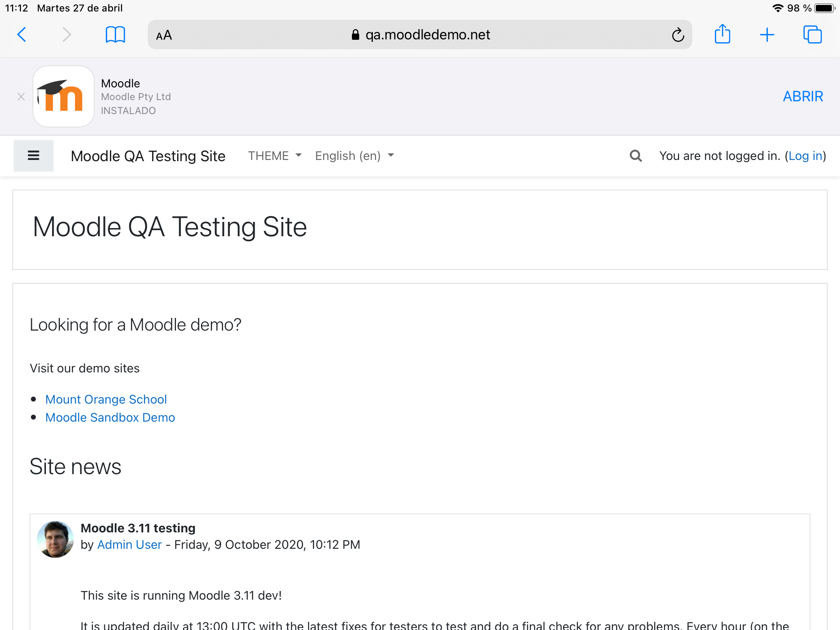The image size is (840, 630).
Task: Open the Safari share sheet
Action: pyautogui.click(x=722, y=34)
